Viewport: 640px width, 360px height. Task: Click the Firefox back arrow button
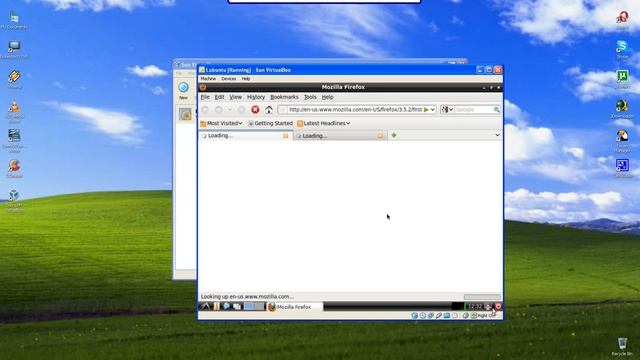(x=205, y=109)
